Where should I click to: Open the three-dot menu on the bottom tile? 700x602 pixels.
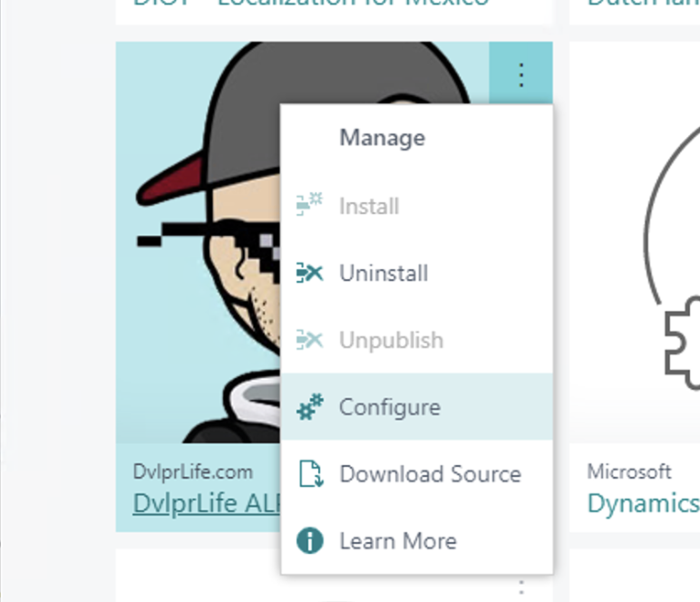(520, 587)
